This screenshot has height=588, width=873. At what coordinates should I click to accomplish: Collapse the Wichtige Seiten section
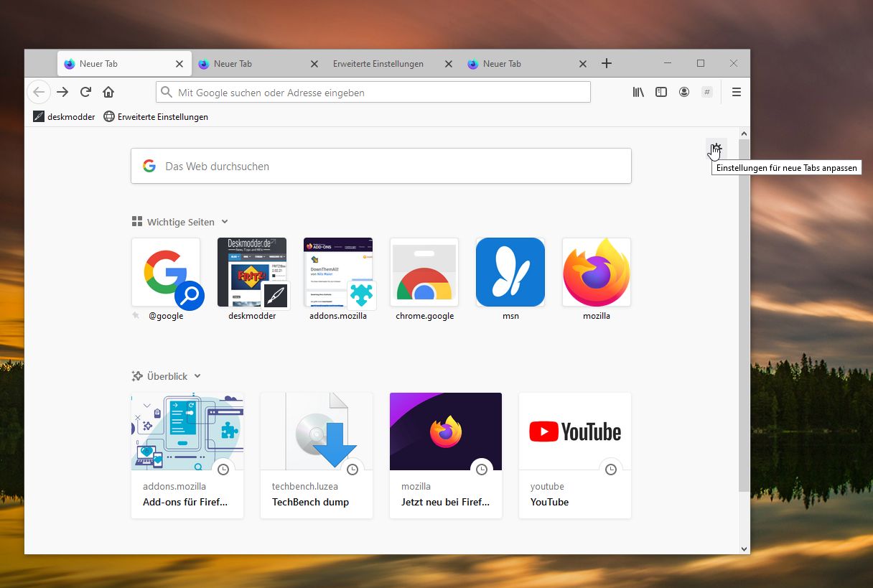[x=180, y=222]
